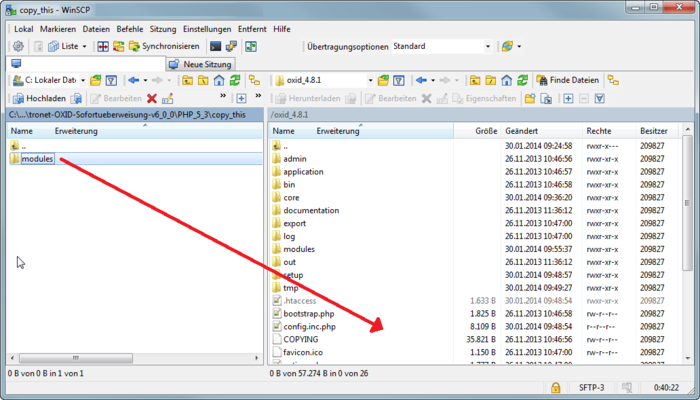Open the Lokal menu
This screenshot has width=700, height=400.
(x=24, y=29)
